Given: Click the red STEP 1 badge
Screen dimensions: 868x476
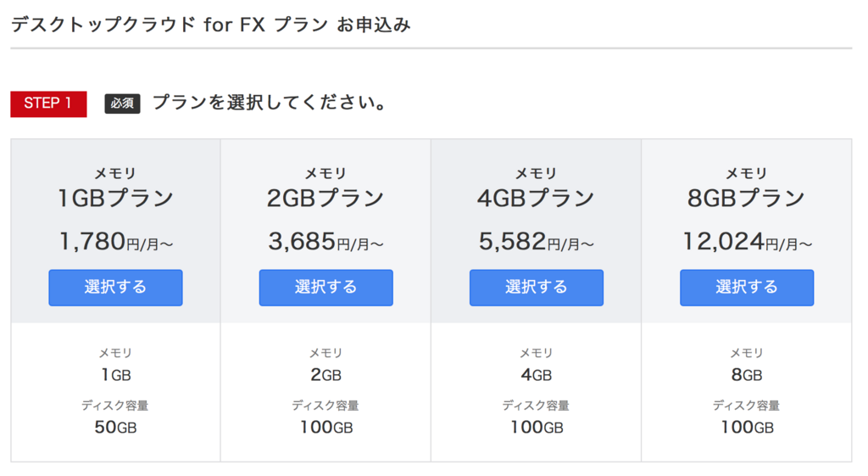Looking at the screenshot, I should pos(48,104).
